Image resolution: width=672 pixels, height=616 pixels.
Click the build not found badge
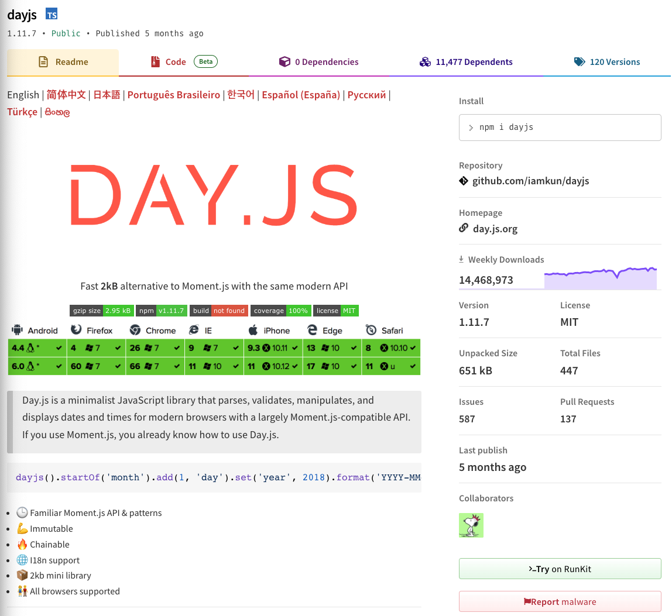coord(218,311)
